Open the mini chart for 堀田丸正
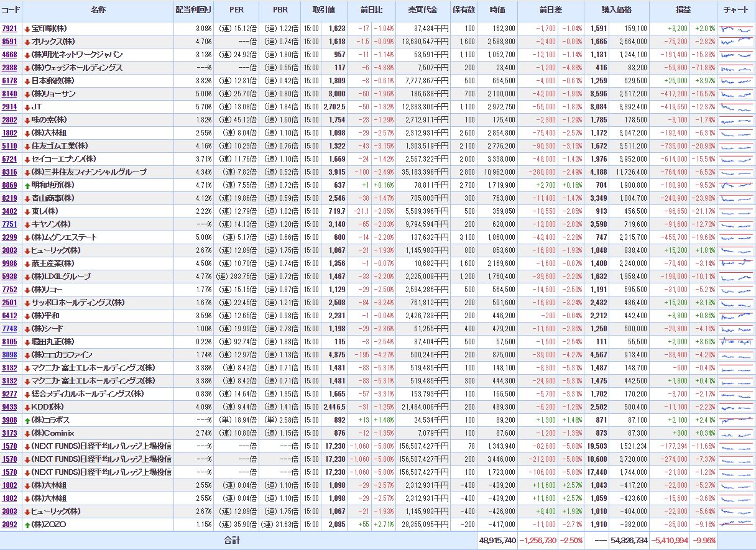This screenshot has width=756, height=550. pos(735,342)
